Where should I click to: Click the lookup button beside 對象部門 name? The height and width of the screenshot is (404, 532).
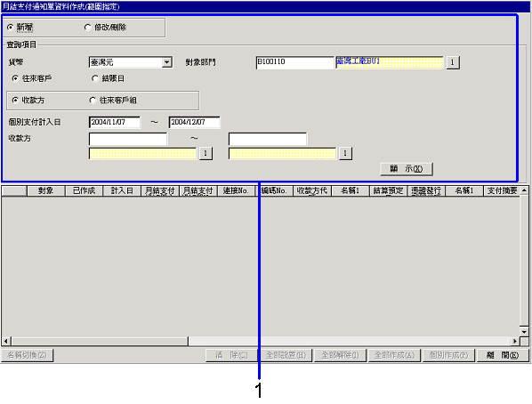[453, 62]
